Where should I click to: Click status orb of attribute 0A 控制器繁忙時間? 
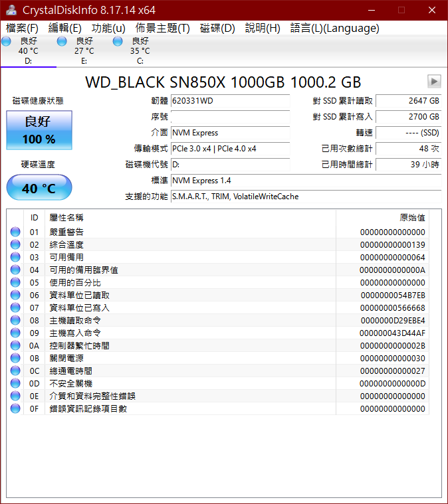pos(15,345)
